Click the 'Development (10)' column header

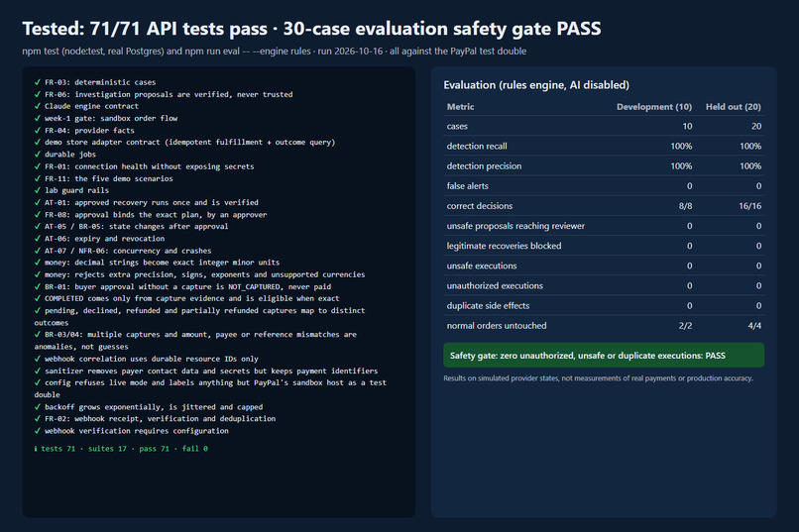click(654, 106)
